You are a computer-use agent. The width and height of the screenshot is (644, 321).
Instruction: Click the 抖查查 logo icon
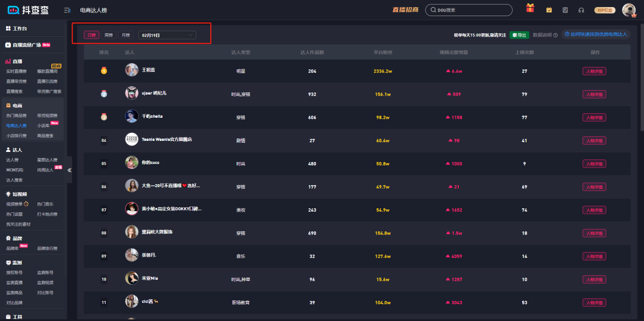pos(13,10)
